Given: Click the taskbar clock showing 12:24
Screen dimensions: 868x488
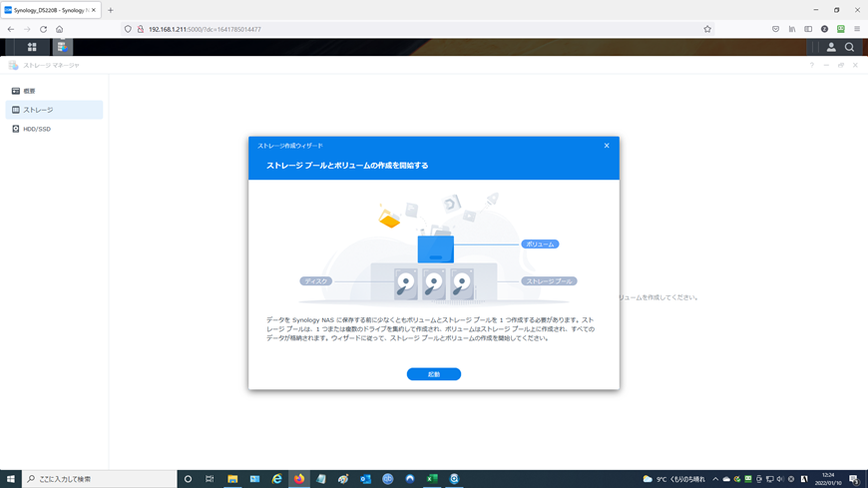Looking at the screenshot, I should coord(828,479).
